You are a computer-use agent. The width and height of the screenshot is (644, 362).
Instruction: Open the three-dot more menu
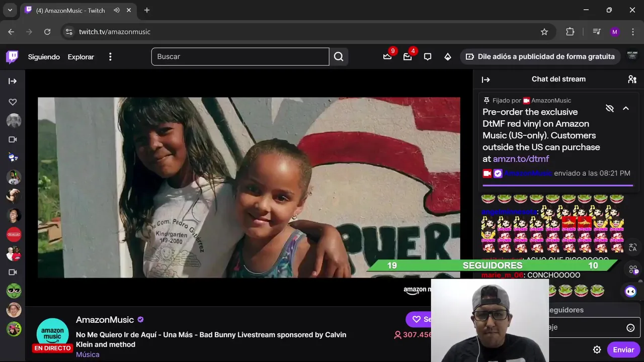point(110,57)
